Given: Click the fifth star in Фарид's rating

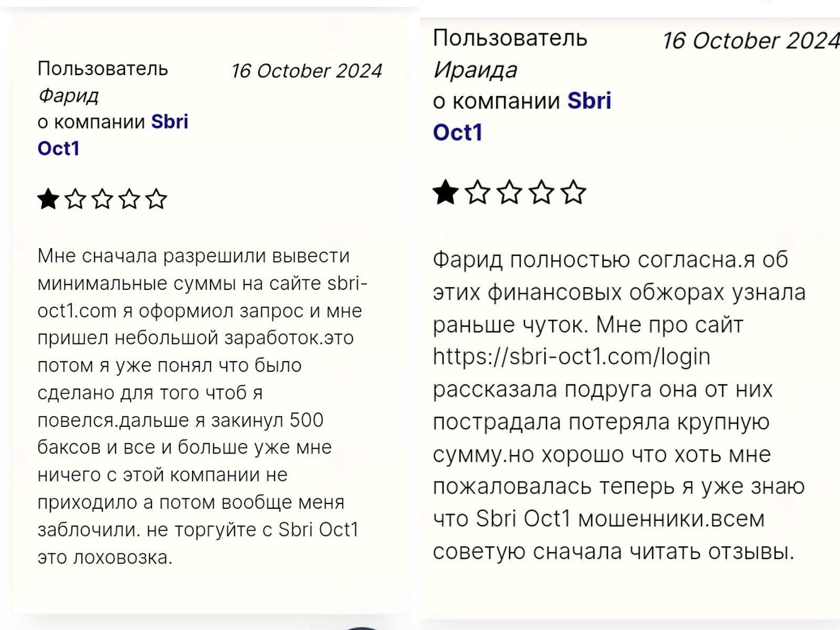Looking at the screenshot, I should click(x=156, y=199).
